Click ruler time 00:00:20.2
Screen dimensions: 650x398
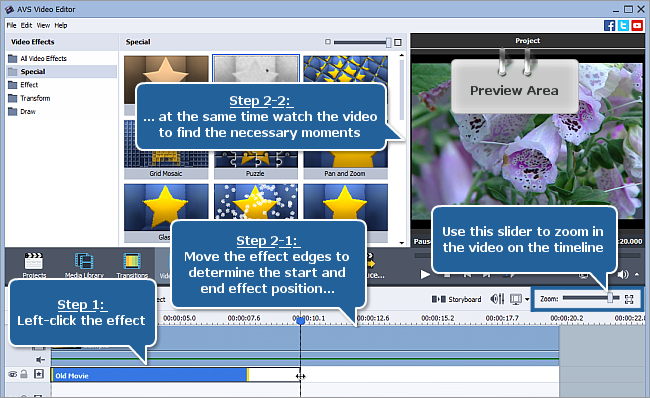click(x=567, y=318)
